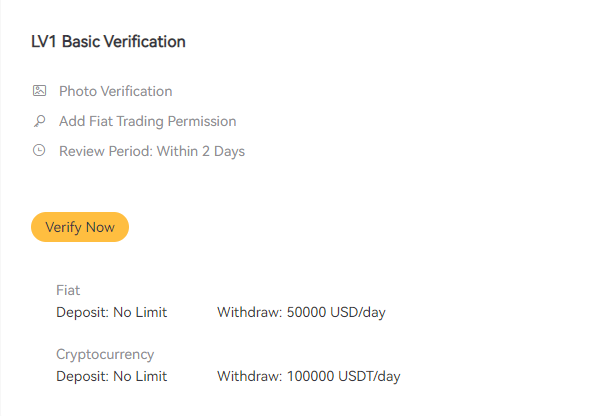Click the 50000 USD/day withdraw amount

pyautogui.click(x=336, y=312)
